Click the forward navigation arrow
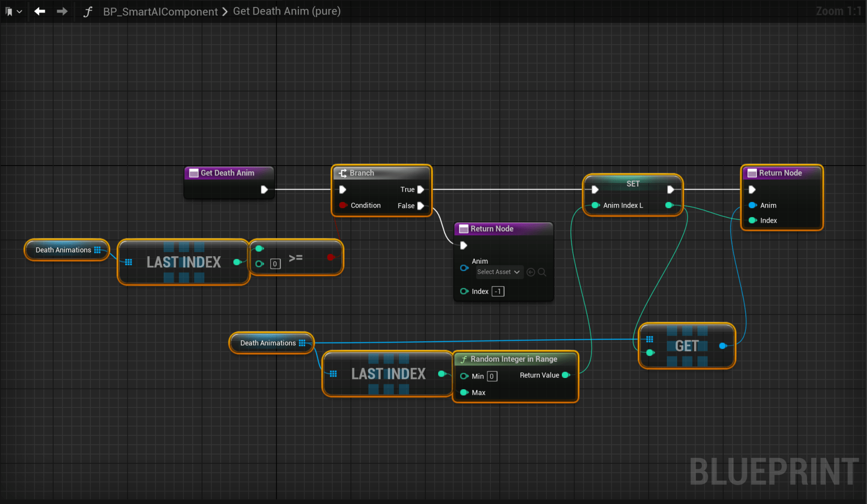Screen dimensions: 867x504 coord(62,11)
